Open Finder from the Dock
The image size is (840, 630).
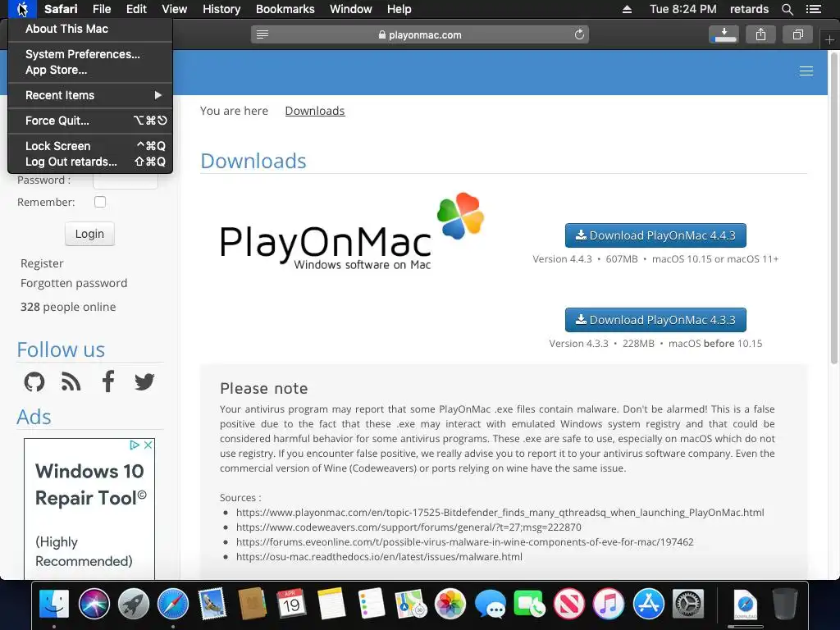(54, 604)
